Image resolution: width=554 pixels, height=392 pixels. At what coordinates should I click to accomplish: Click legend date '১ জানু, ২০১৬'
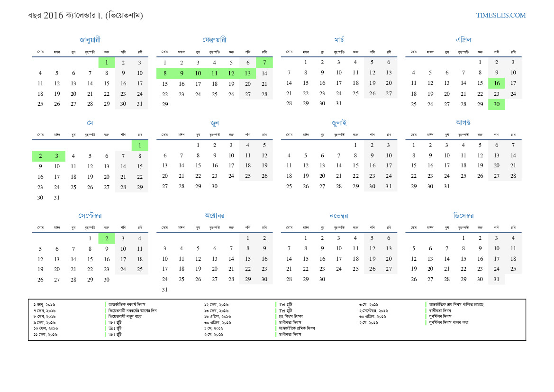[x=45, y=305]
